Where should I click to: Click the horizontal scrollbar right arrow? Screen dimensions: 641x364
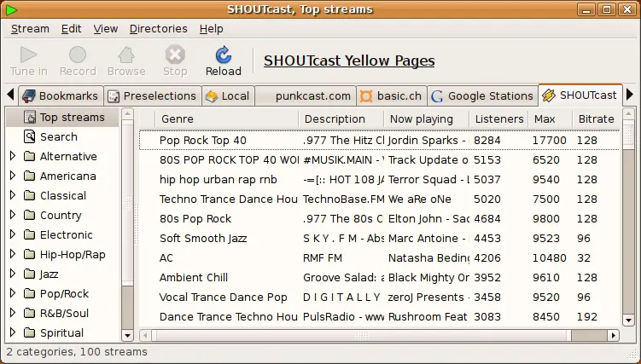(613, 335)
